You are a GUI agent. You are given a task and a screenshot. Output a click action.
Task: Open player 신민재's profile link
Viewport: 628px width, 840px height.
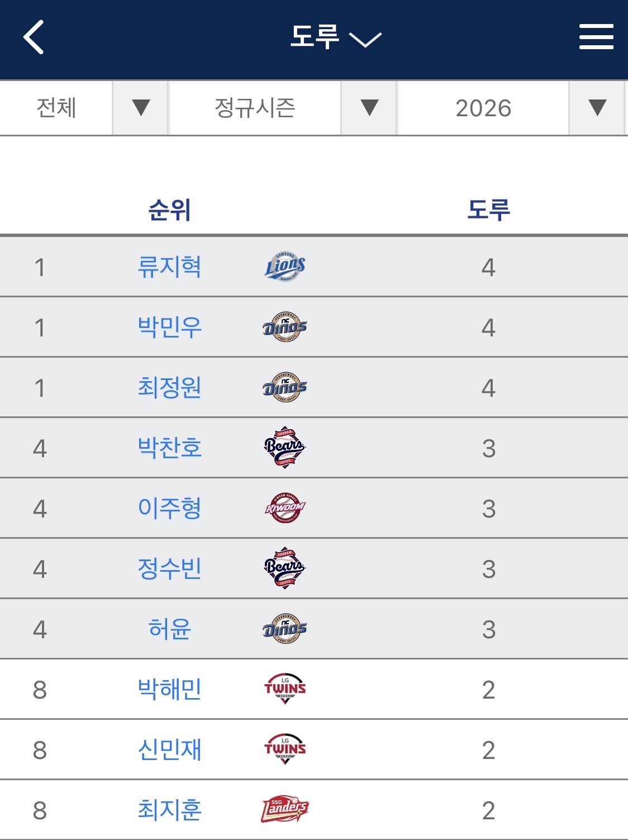(169, 749)
